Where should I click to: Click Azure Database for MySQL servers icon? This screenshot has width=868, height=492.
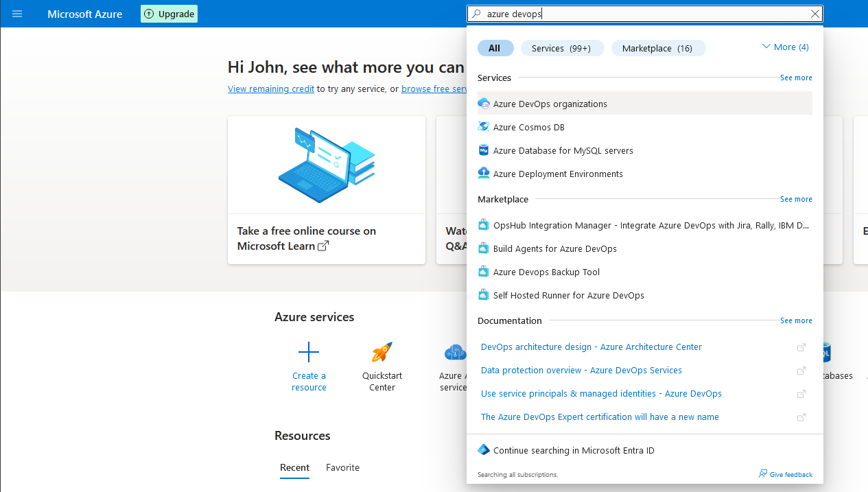point(484,150)
